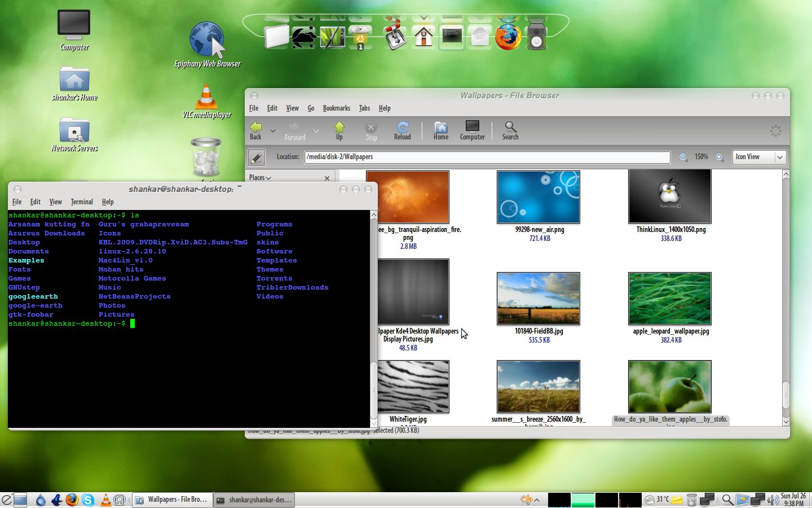The height and width of the screenshot is (508, 812).
Task: Open Network Servers desktop icon
Action: 74,135
